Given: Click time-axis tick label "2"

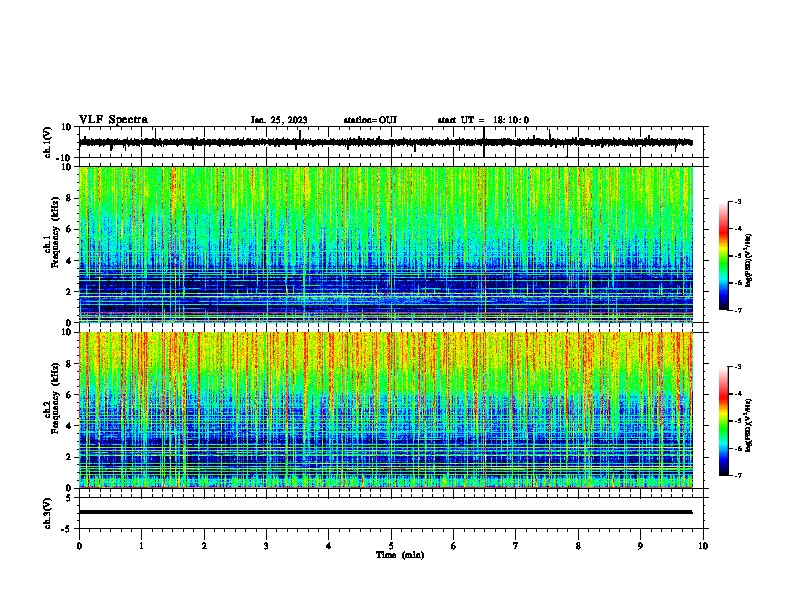Looking at the screenshot, I should (204, 546).
